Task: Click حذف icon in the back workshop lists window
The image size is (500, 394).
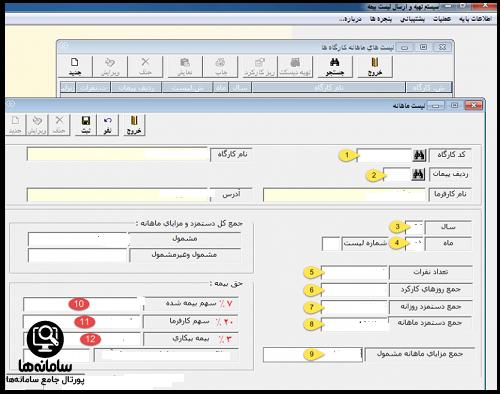Action: 146,67
